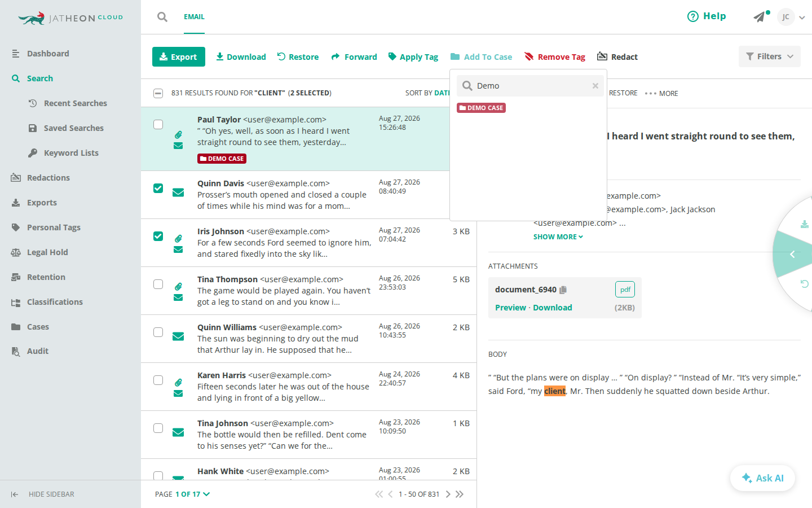The width and height of the screenshot is (812, 508).
Task: Click the Search magnifier icon in sidebar
Action: 16,78
